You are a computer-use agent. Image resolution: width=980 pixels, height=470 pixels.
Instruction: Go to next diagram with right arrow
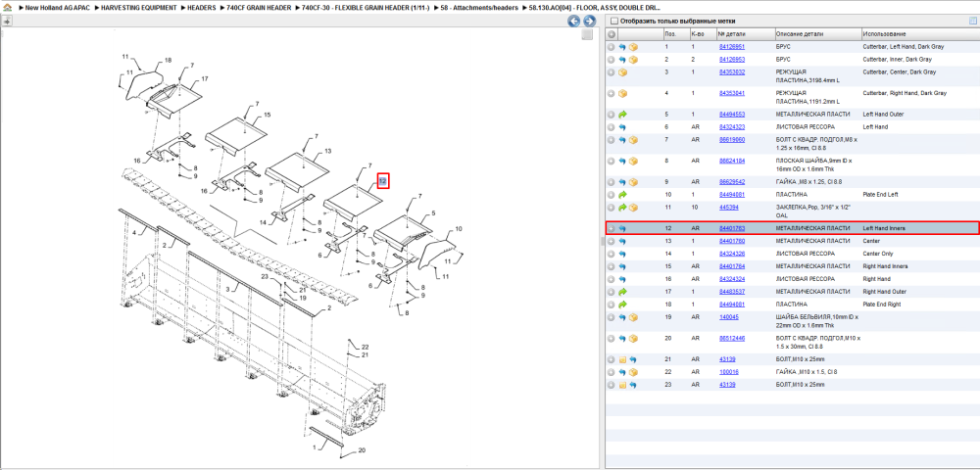(x=588, y=22)
